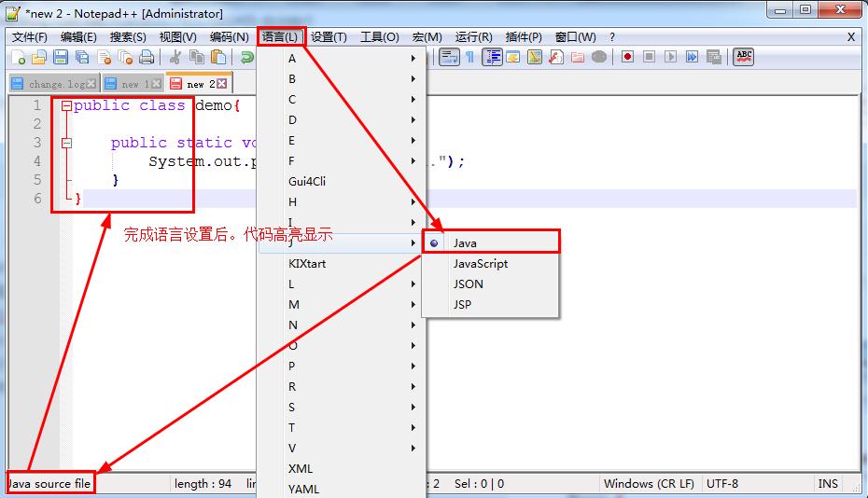This screenshot has width=868, height=498.
Task: Expand the P languages submenu
Action: tap(341, 366)
